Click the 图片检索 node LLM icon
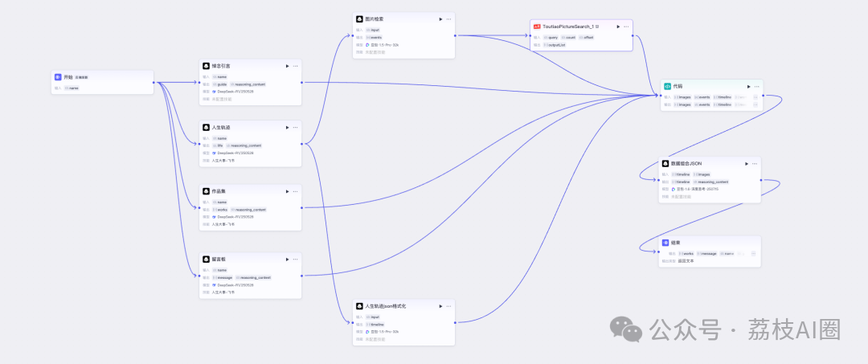 click(359, 18)
